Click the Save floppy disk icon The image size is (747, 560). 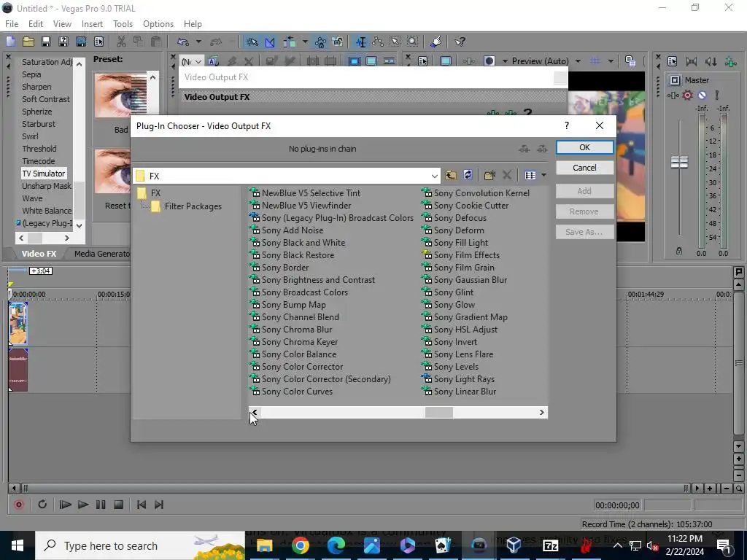pyautogui.click(x=46, y=42)
